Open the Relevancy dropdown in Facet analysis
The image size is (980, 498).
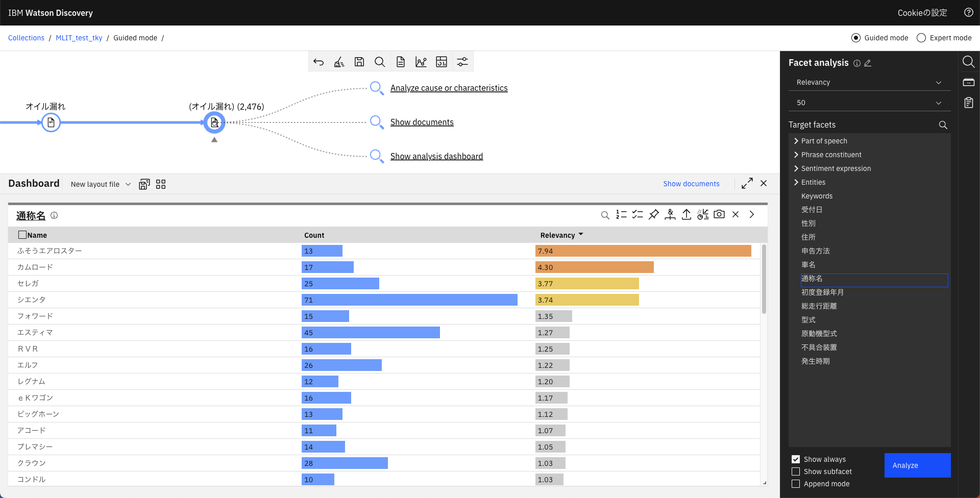(x=869, y=82)
